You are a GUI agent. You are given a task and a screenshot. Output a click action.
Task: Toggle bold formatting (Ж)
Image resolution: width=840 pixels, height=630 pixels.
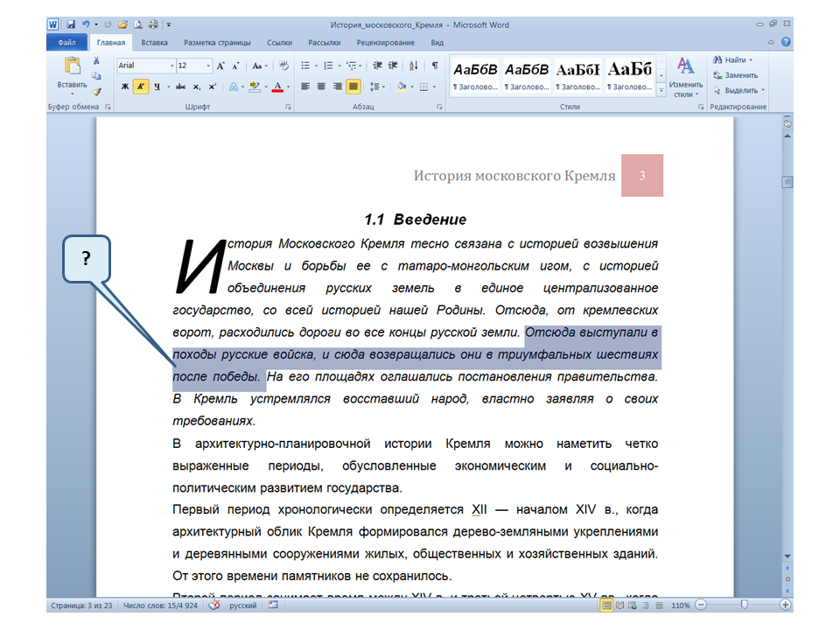point(125,87)
